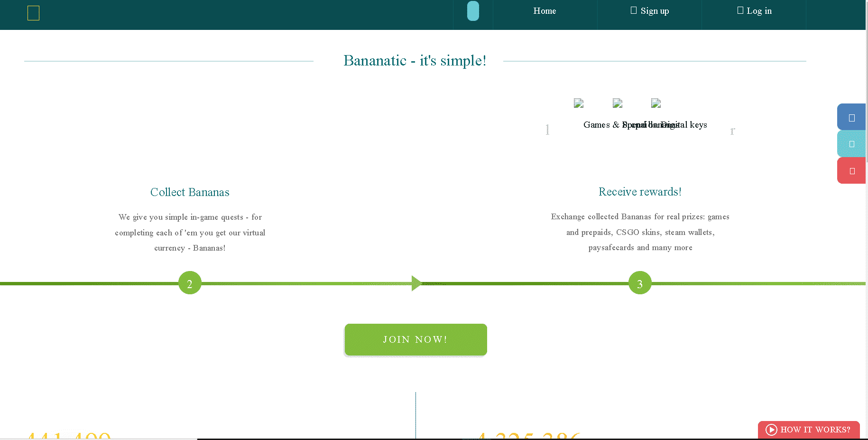Go to previous rewards carousel slide
The width and height of the screenshot is (868, 440).
(547, 130)
